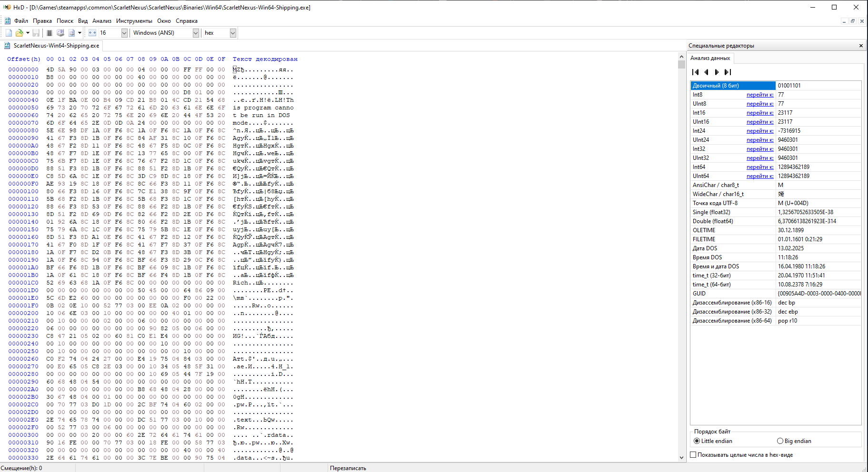Click the Double (float64) row label
Viewport: 868px width, 472px height.
click(713, 221)
